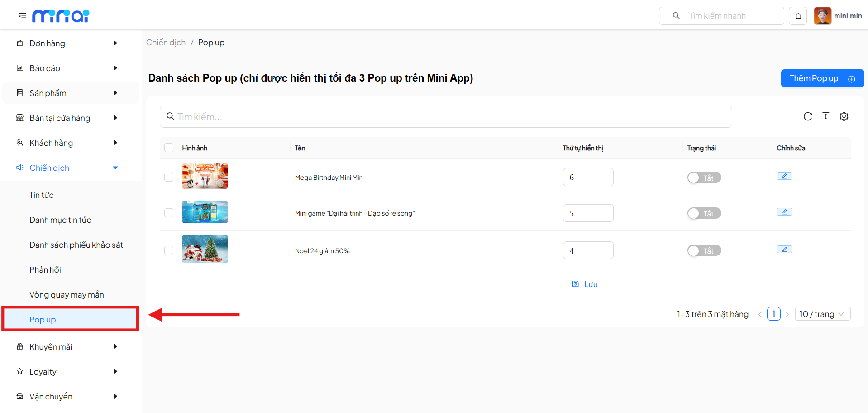Enable the Noel 24 giảm 50% status switch
The image size is (868, 413).
704,250
